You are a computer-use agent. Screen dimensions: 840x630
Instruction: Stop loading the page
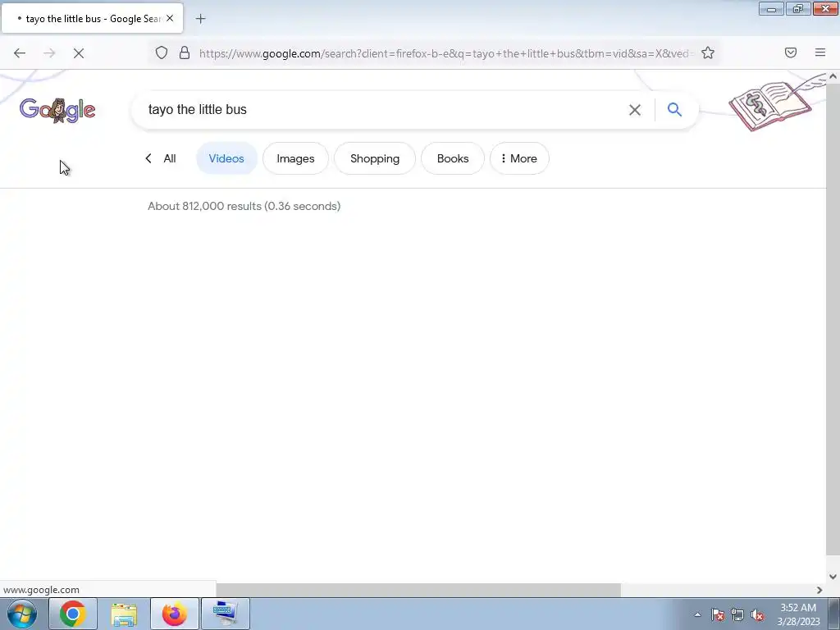tap(79, 52)
